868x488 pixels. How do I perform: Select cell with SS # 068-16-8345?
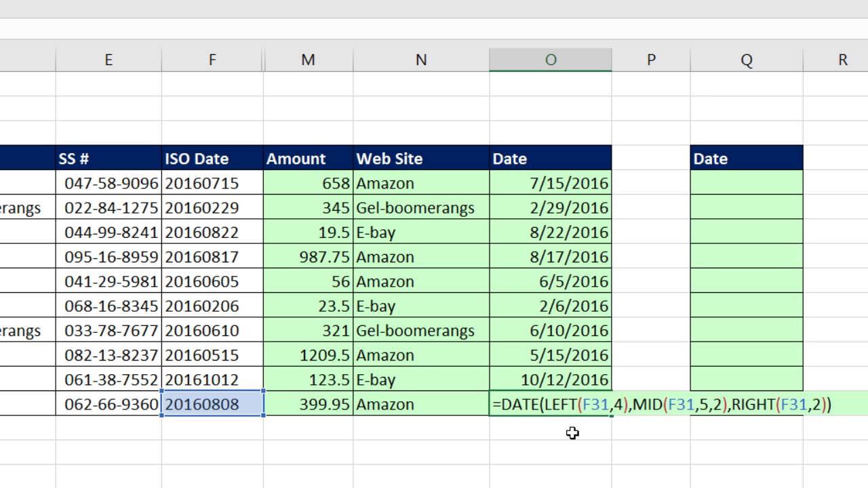[x=108, y=306]
